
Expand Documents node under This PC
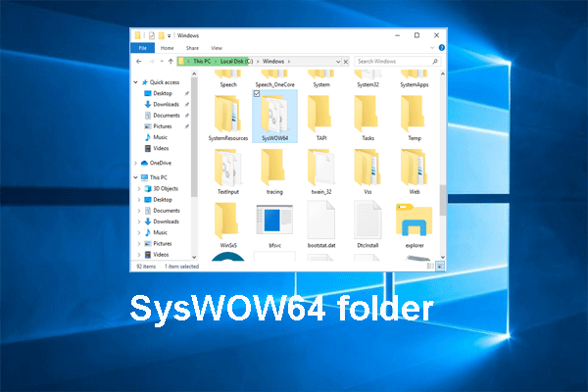click(139, 211)
